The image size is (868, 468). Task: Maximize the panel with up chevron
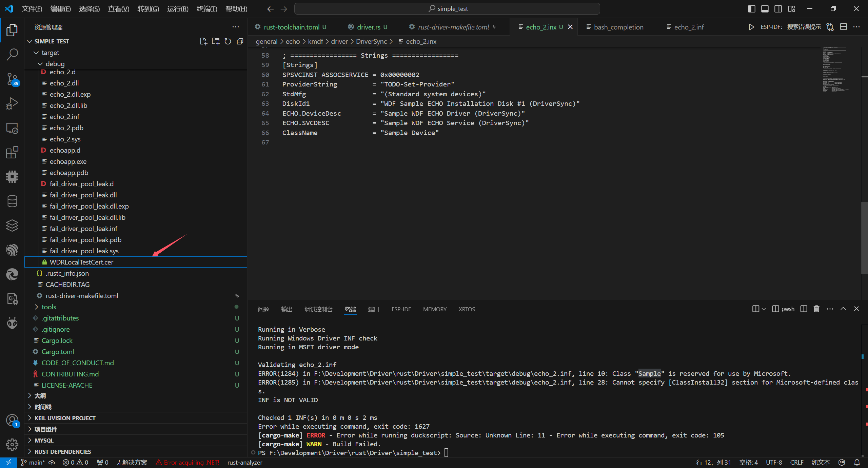843,309
